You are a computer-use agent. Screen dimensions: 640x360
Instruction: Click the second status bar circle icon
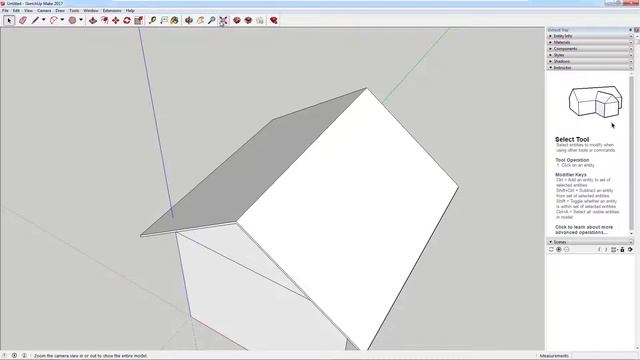14,356
